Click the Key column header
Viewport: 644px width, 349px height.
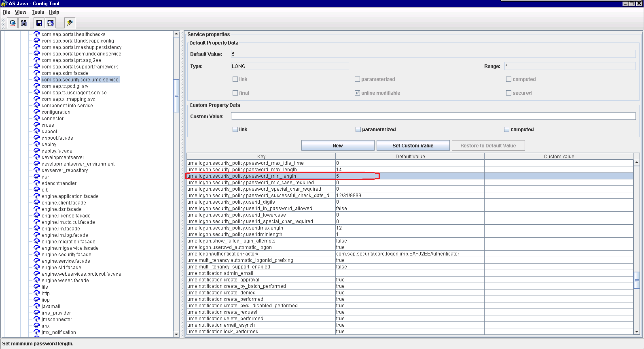[x=261, y=156]
